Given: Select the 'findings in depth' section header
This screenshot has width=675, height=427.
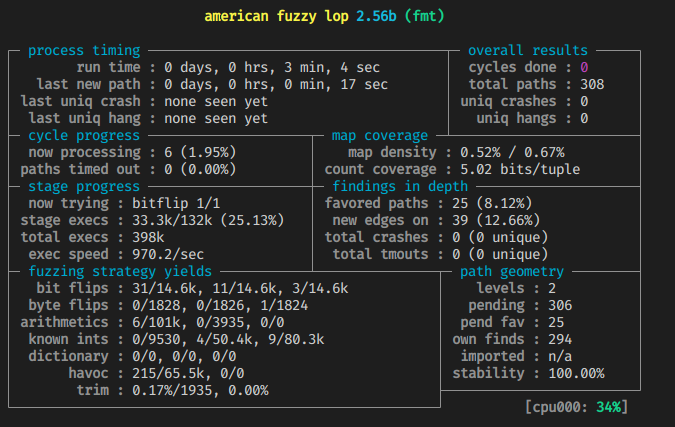Looking at the screenshot, I should click(x=400, y=186).
